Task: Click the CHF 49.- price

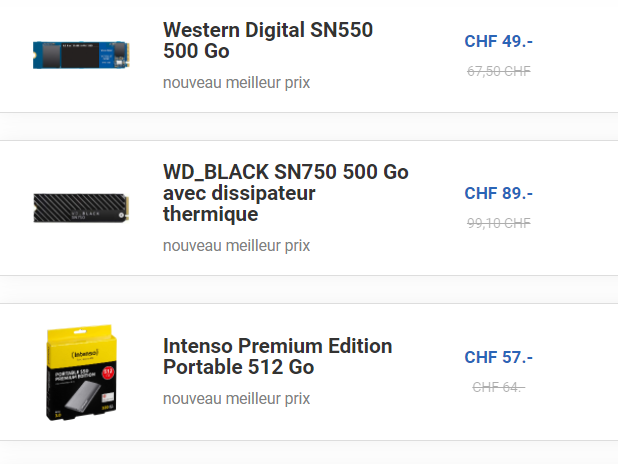Action: pos(498,41)
